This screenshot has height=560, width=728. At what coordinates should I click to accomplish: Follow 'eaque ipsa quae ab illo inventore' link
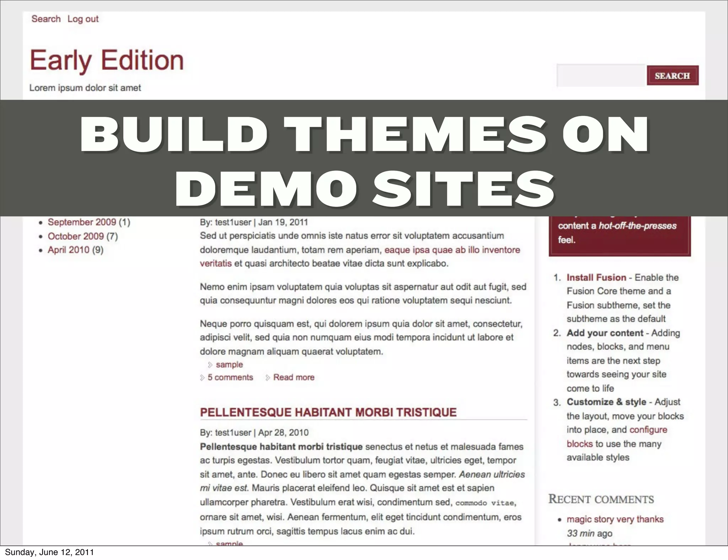(x=452, y=250)
